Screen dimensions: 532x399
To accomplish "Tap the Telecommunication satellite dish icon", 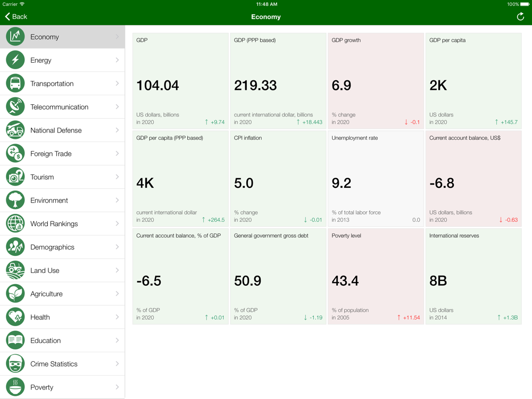I will (x=15, y=107).
